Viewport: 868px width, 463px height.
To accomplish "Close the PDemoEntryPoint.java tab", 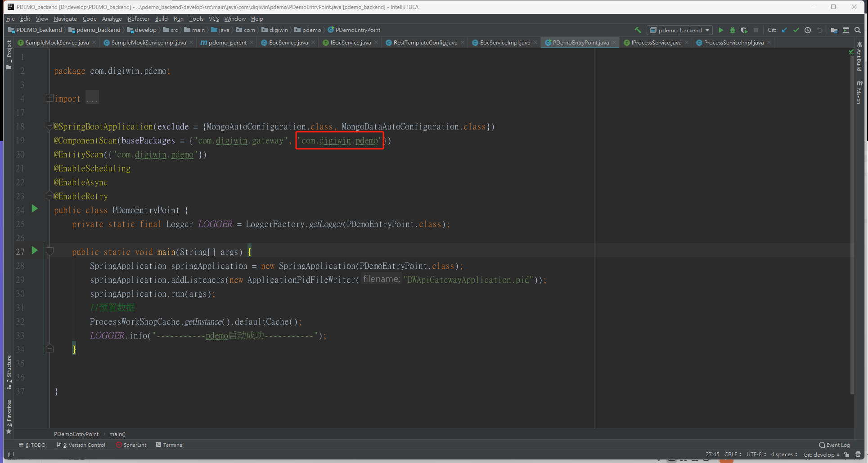I will tap(614, 43).
